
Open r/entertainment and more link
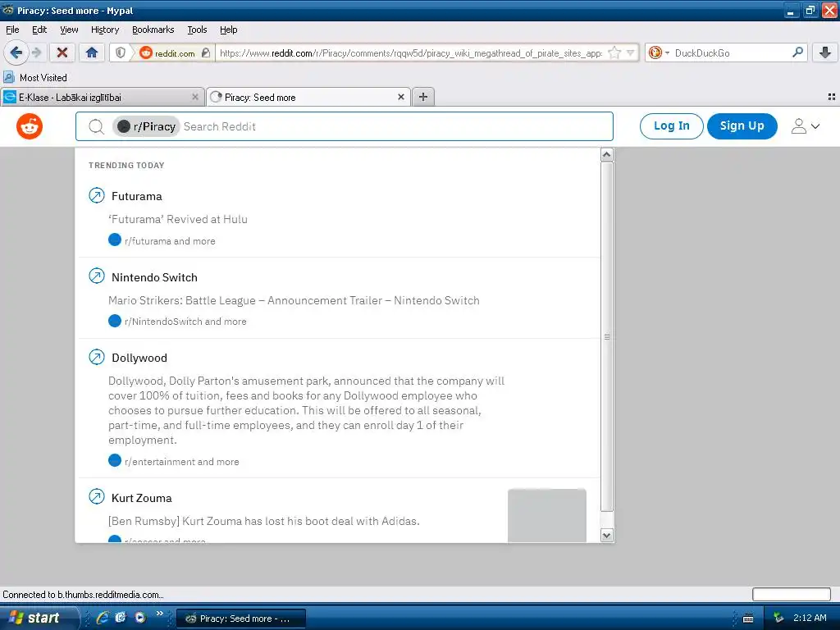[x=181, y=462]
